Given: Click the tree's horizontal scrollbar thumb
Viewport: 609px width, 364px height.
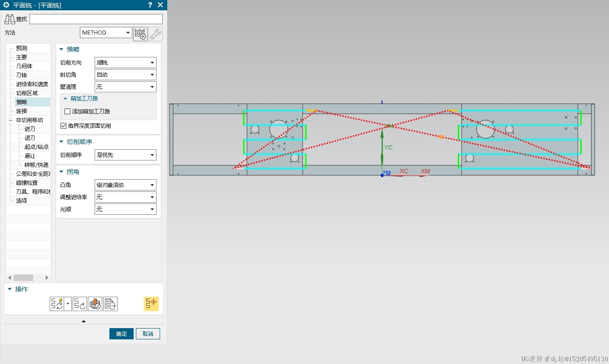Looking at the screenshot, I should (x=23, y=278).
